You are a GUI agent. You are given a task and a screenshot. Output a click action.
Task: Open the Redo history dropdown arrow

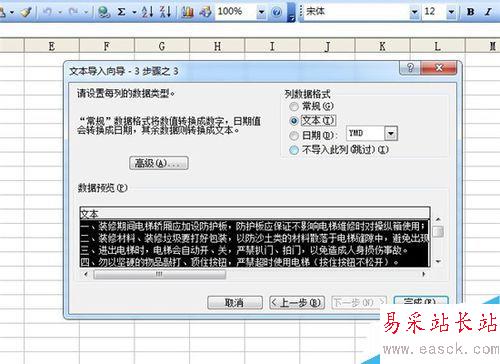coord(86,13)
